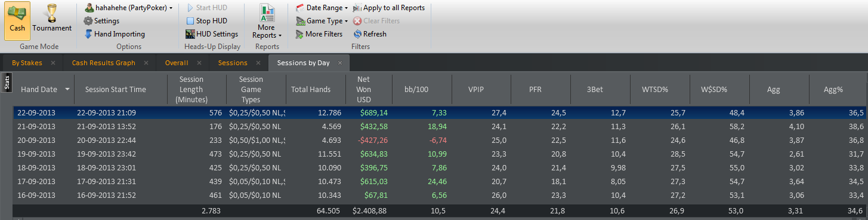Viewport: 868px width, 220px height.
Task: Select the 17-09-2013 session row
Action: pyautogui.click(x=440, y=181)
